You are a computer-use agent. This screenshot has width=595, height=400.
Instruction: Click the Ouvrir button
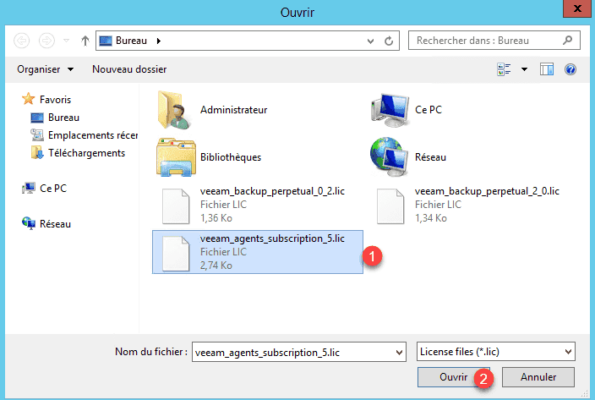tap(453, 377)
